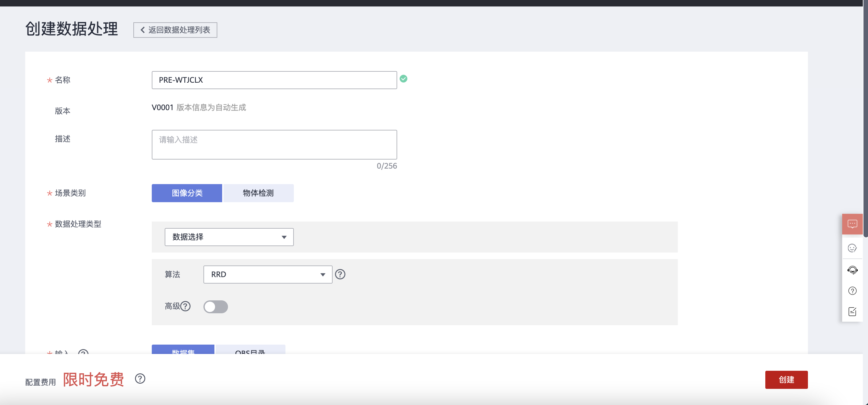Toggle the 高级 advanced switch
The height and width of the screenshot is (405, 868).
(x=216, y=306)
